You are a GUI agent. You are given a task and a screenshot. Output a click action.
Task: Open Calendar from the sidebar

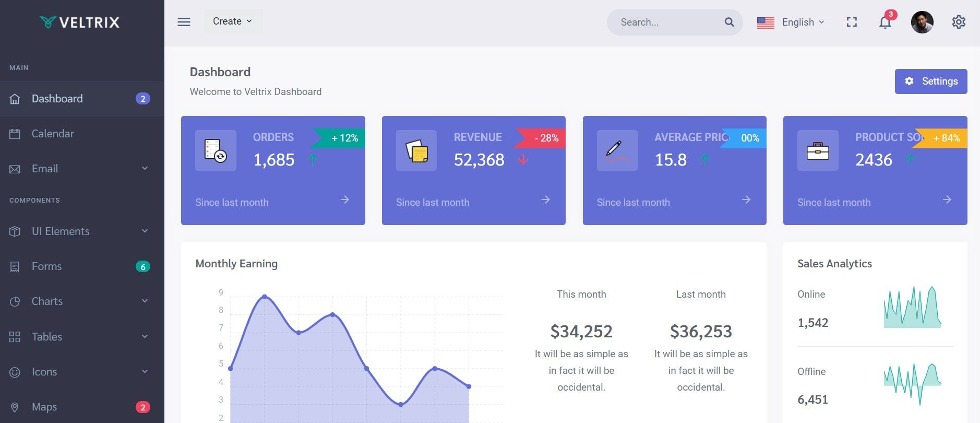[53, 134]
